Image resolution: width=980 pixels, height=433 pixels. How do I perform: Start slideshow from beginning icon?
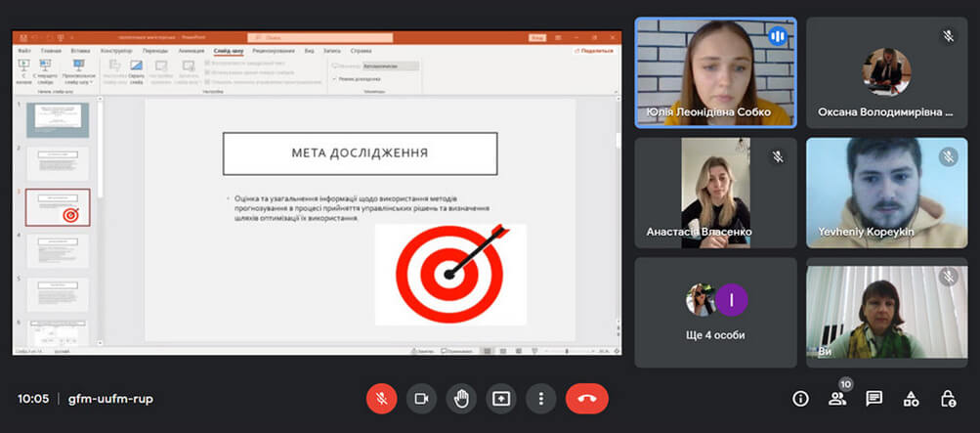tap(24, 70)
